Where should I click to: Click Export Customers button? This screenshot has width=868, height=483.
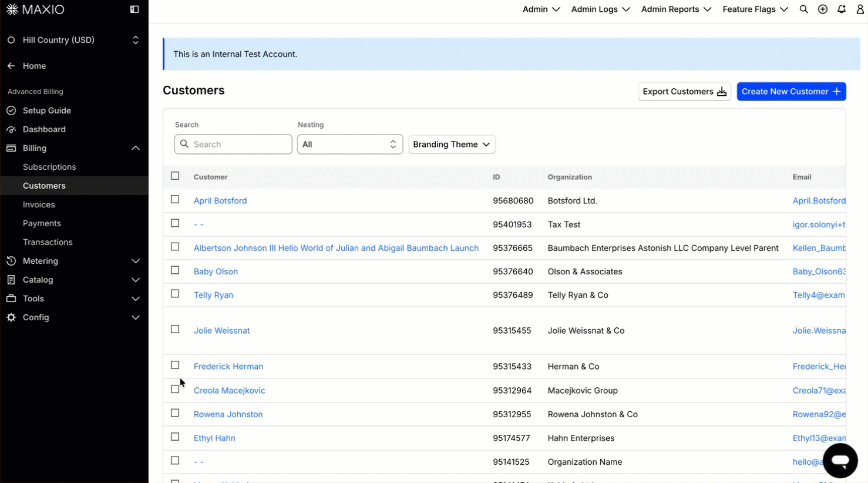tap(684, 92)
